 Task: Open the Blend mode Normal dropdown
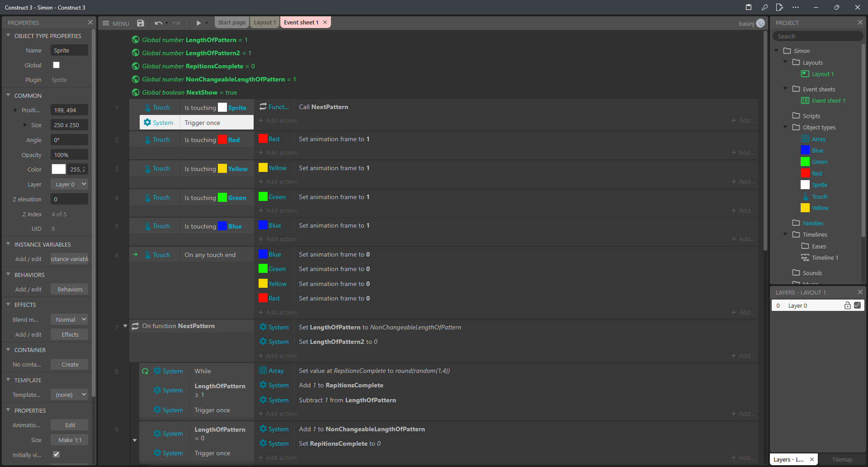[69, 319]
